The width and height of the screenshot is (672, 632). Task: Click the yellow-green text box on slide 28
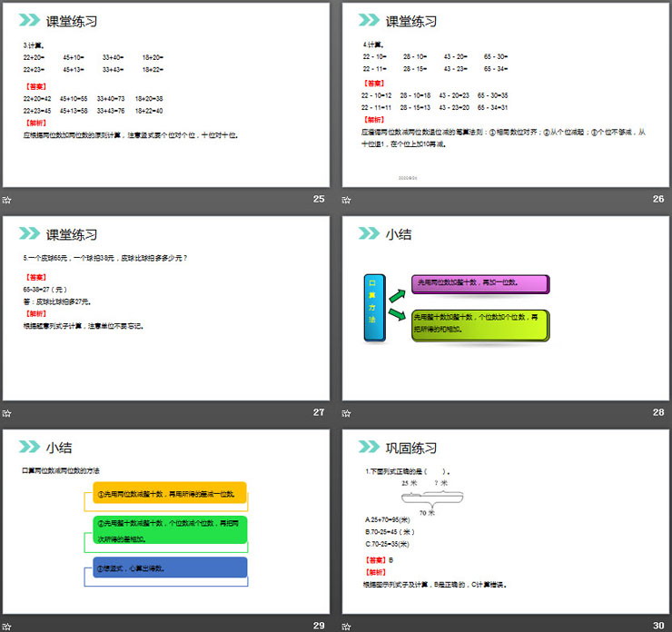tap(480, 325)
